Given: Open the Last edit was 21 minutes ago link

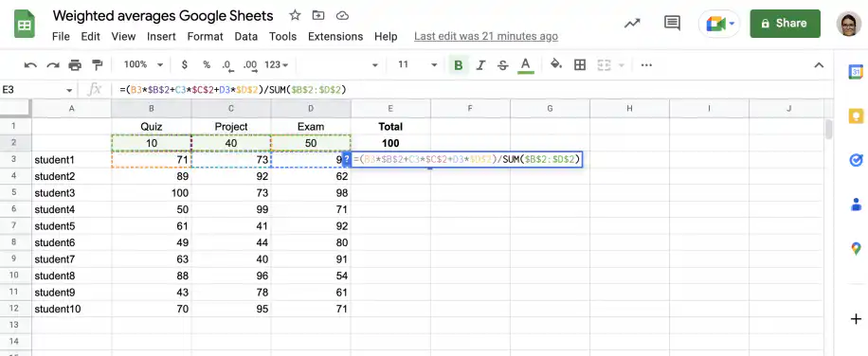Looking at the screenshot, I should 486,37.
